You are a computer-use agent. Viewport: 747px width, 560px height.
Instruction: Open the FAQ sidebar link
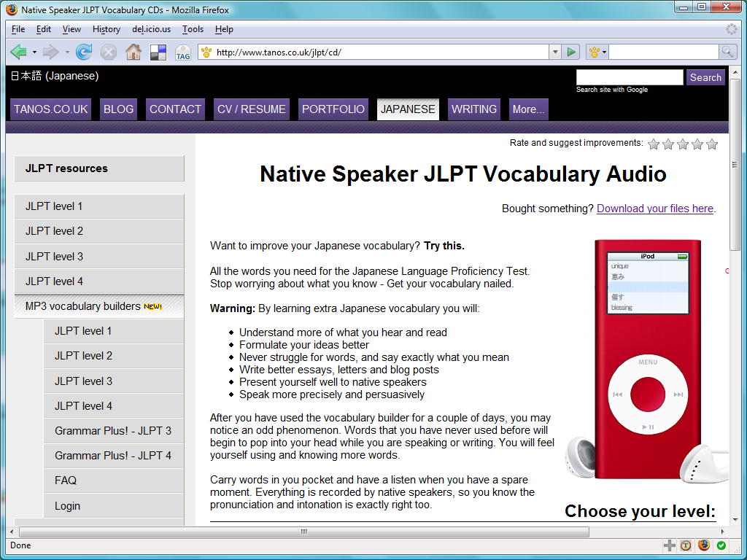114,481
